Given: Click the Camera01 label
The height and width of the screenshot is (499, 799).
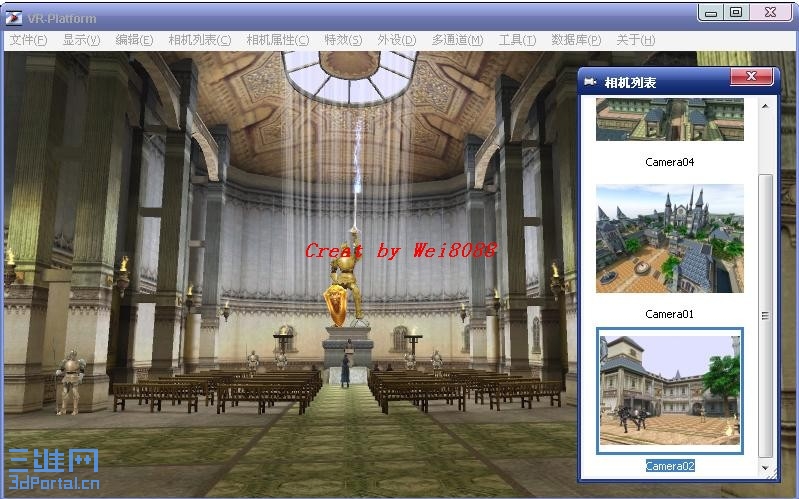Looking at the screenshot, I should [x=670, y=314].
